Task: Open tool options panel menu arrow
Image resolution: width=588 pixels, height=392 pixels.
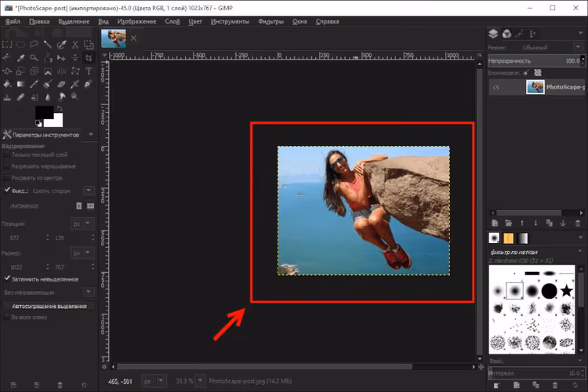Action: [91, 134]
